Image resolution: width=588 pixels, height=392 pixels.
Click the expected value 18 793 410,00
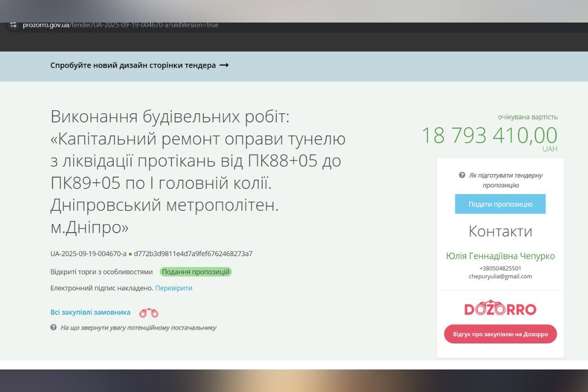490,136
